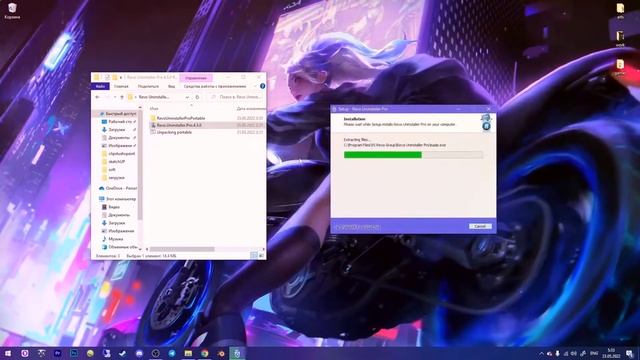
Task: Open the notification center icon
Action: click(x=630, y=353)
